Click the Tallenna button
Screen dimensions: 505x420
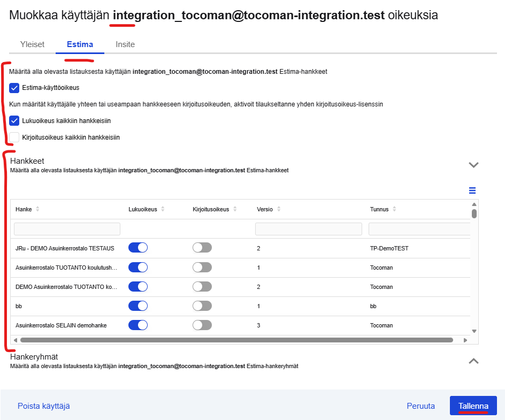(473, 406)
